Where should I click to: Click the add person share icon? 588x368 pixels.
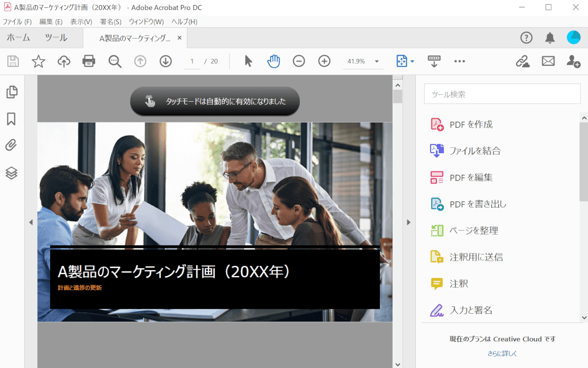click(573, 61)
